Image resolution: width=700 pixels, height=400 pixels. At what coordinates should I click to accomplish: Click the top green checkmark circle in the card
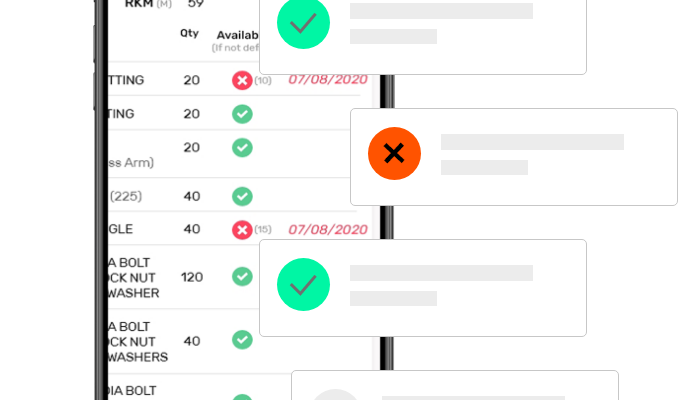pos(303,22)
